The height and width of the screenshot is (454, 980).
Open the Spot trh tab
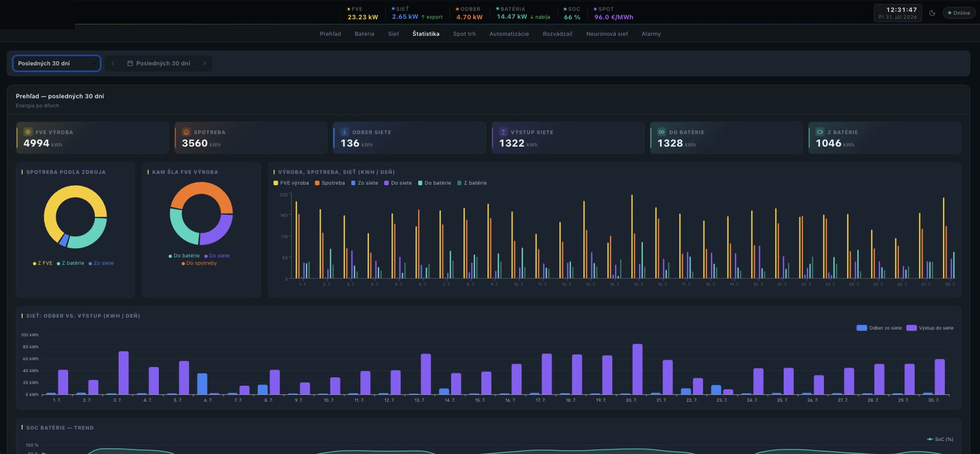[x=465, y=34]
